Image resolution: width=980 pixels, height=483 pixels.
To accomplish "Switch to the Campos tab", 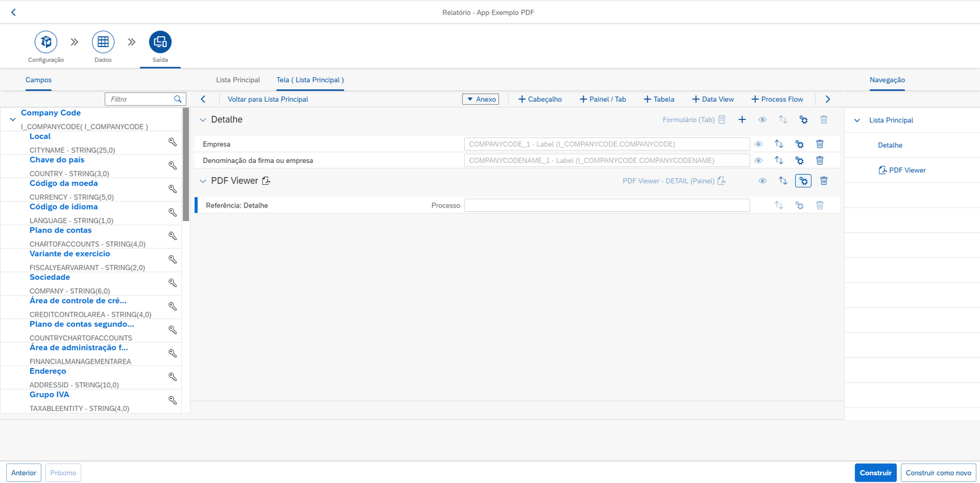I will coord(39,80).
